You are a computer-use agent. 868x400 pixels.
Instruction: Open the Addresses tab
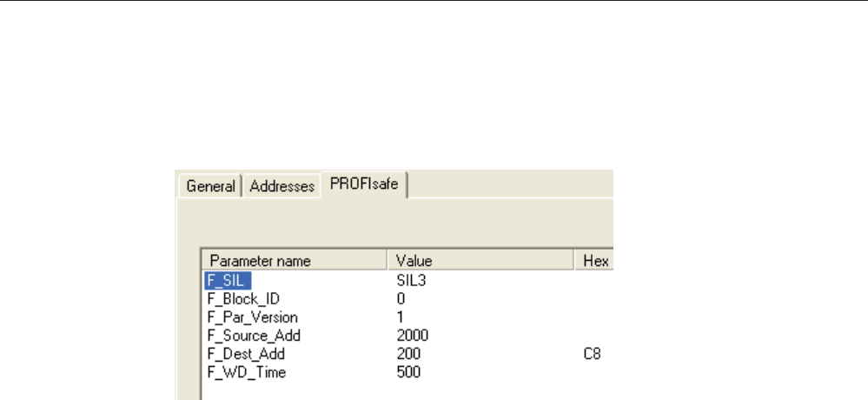click(282, 186)
